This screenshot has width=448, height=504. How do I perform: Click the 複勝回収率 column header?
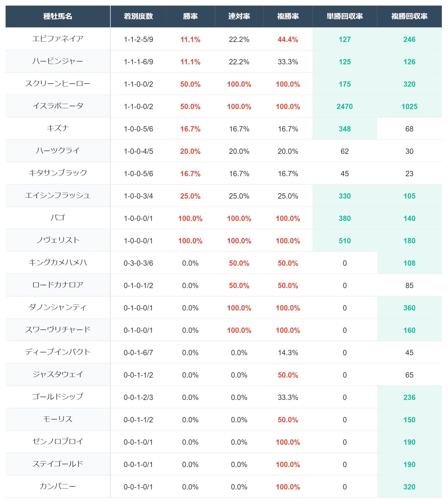[x=409, y=16]
